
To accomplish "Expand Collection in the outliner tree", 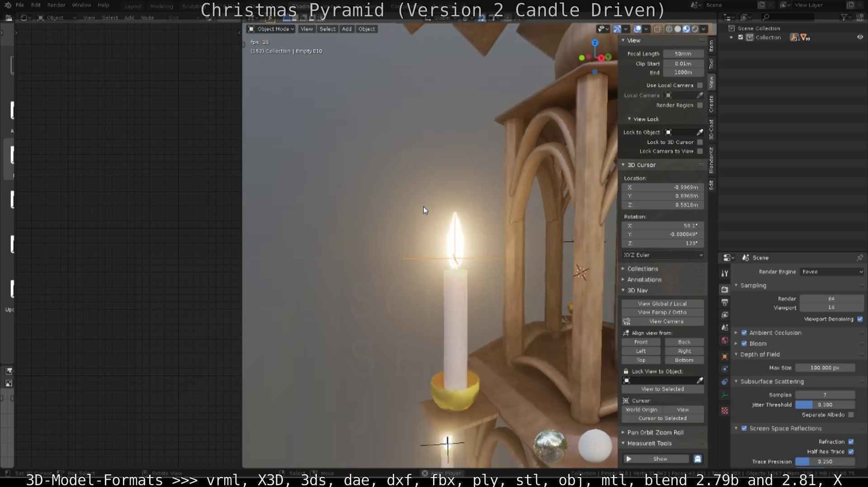I will (731, 37).
